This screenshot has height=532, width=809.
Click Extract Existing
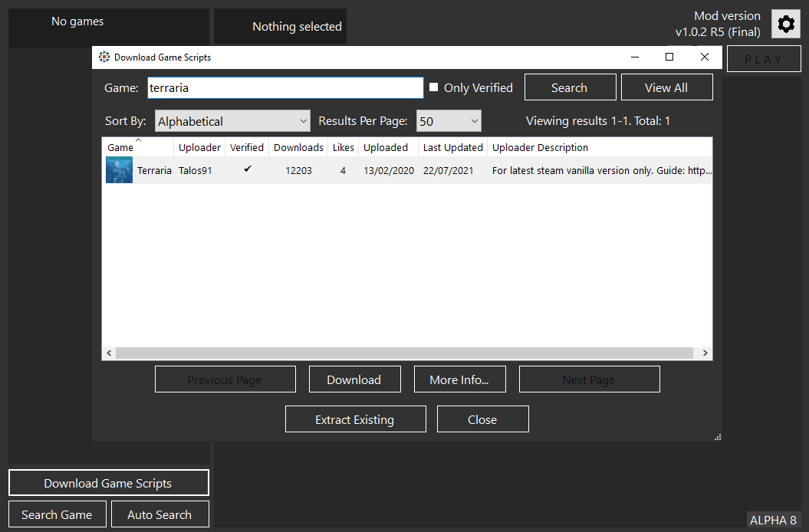tap(355, 419)
